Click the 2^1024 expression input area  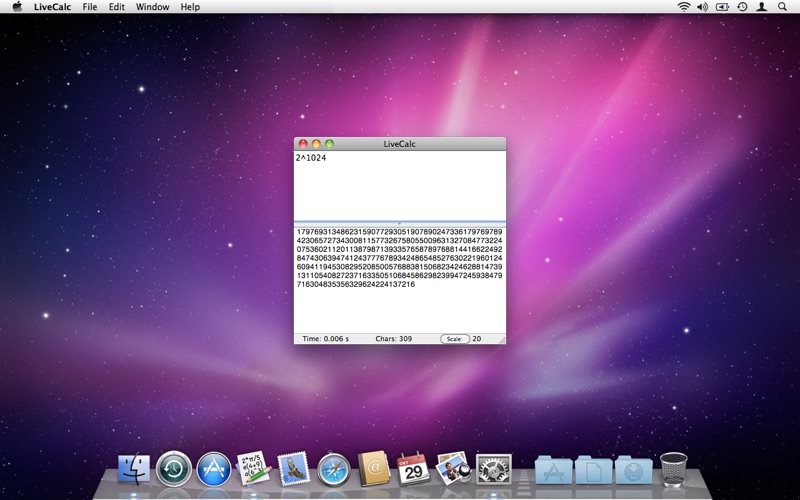399,186
